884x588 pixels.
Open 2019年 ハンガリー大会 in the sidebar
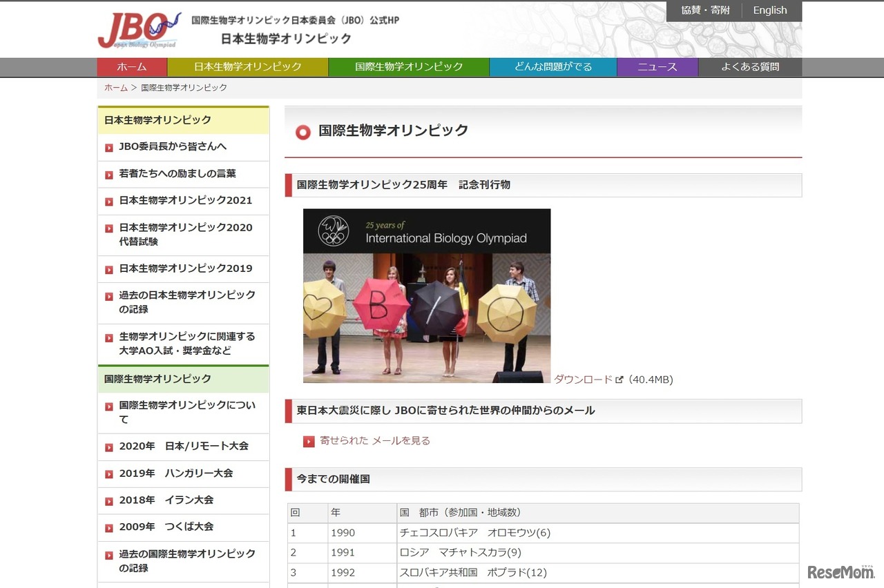pyautogui.click(x=176, y=473)
